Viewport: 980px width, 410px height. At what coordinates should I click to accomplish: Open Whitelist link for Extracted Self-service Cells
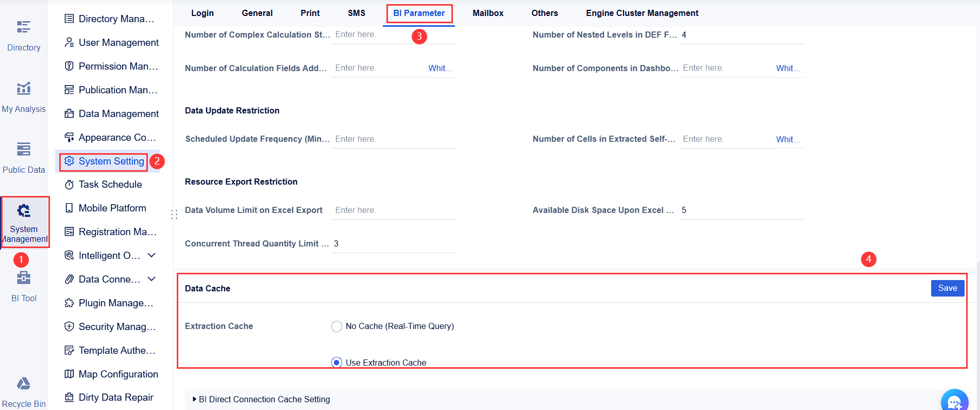pos(788,139)
